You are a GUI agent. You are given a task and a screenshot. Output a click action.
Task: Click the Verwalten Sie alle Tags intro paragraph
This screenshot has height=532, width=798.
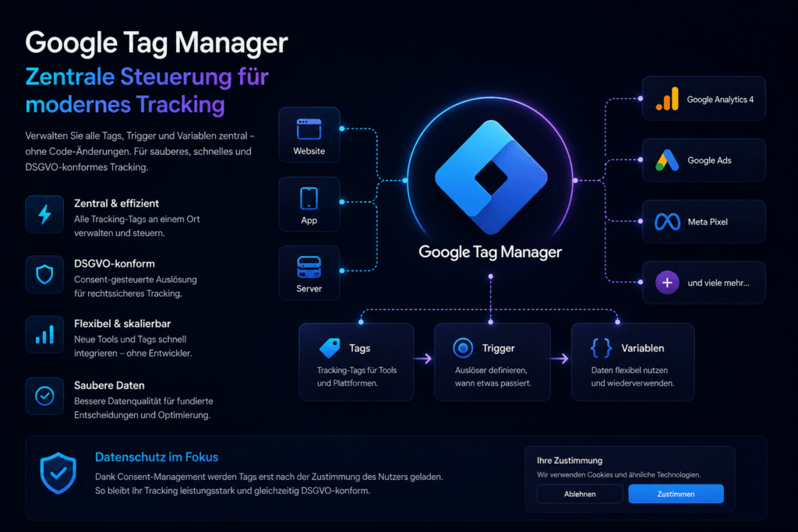tap(140, 152)
